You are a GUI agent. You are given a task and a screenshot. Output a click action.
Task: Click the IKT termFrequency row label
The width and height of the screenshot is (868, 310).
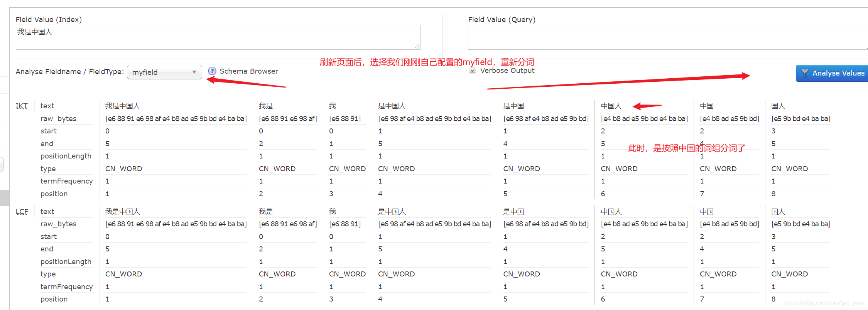pyautogui.click(x=67, y=181)
